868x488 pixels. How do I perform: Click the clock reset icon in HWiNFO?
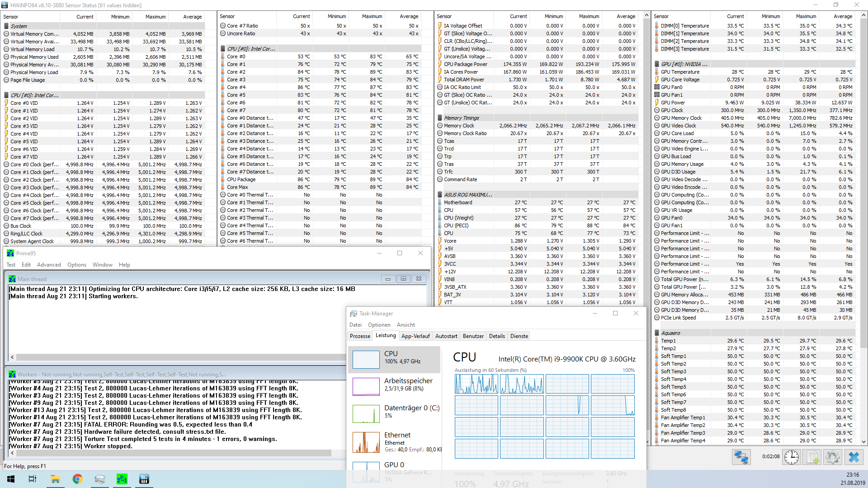(x=791, y=457)
